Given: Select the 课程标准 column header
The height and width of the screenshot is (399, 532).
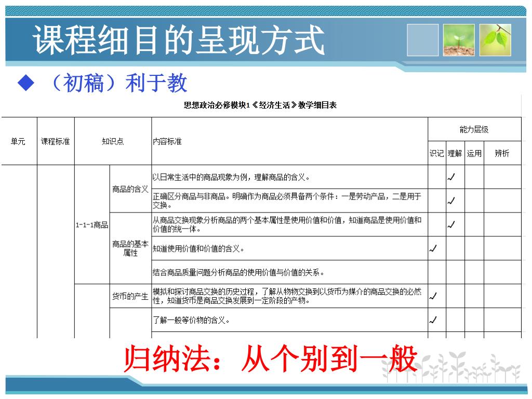Looking at the screenshot, I should 55,141.
